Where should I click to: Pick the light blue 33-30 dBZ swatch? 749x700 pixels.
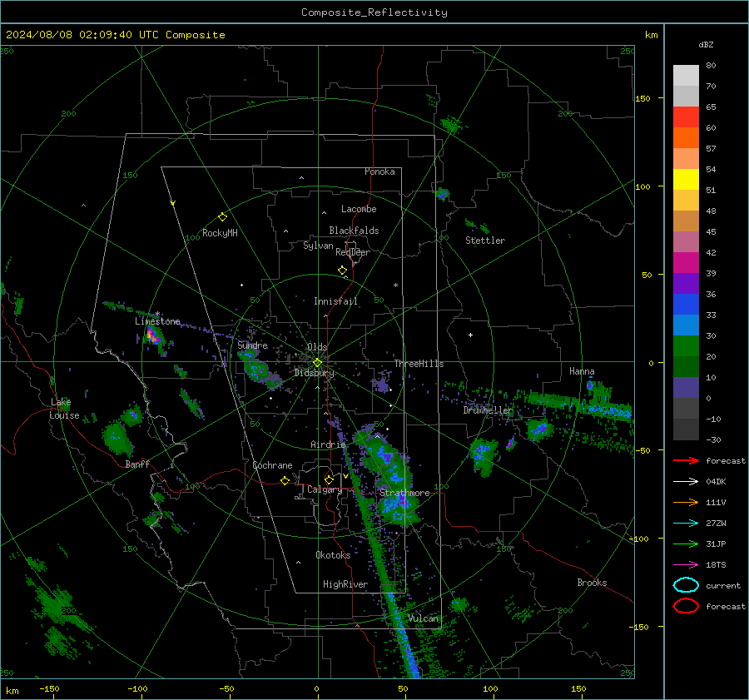click(x=686, y=325)
